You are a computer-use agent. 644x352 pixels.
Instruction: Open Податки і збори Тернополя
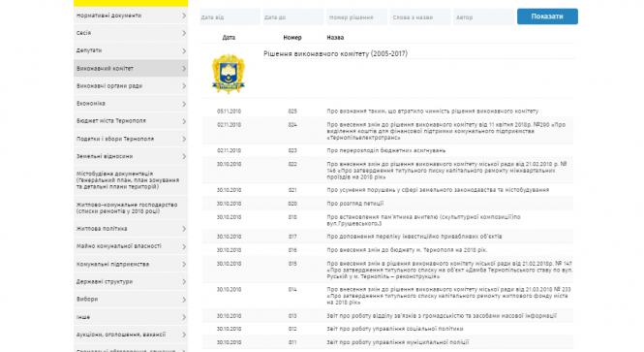click(131, 139)
